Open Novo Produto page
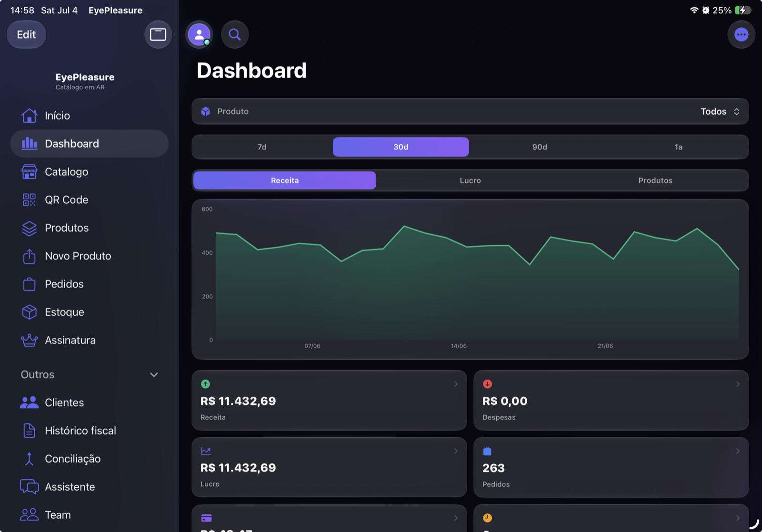Viewport: 762px width, 532px height. pyautogui.click(x=89, y=256)
